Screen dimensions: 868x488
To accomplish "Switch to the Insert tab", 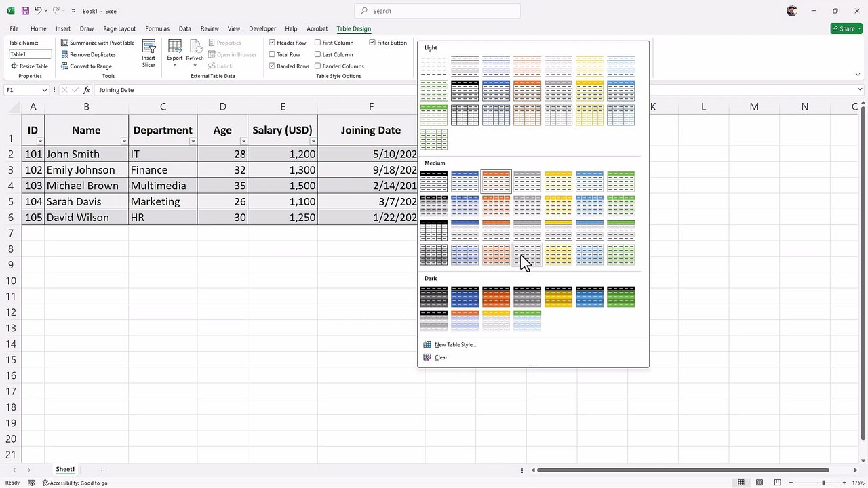I will [63, 28].
